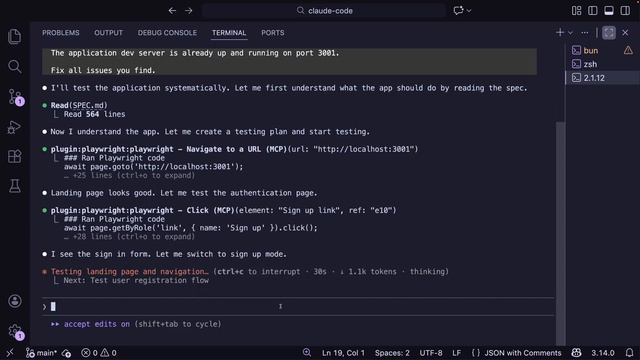Open Copilot status icon in status bar
The height and width of the screenshot is (360, 640).
point(576,353)
